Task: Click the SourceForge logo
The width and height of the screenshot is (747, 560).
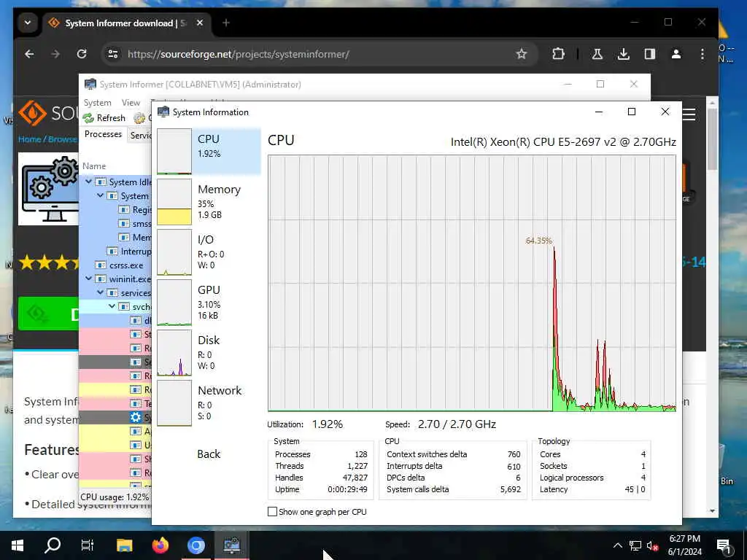Action: click(x=48, y=113)
